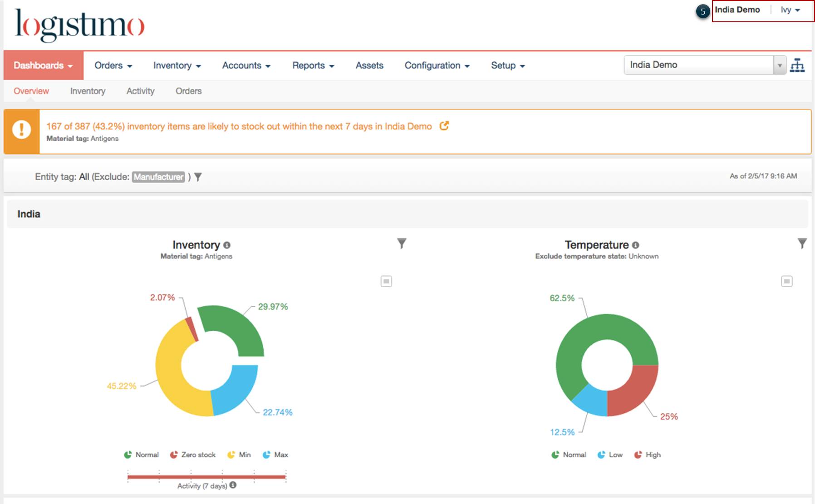Click the red 2.07% zero stock slice

[x=192, y=329]
